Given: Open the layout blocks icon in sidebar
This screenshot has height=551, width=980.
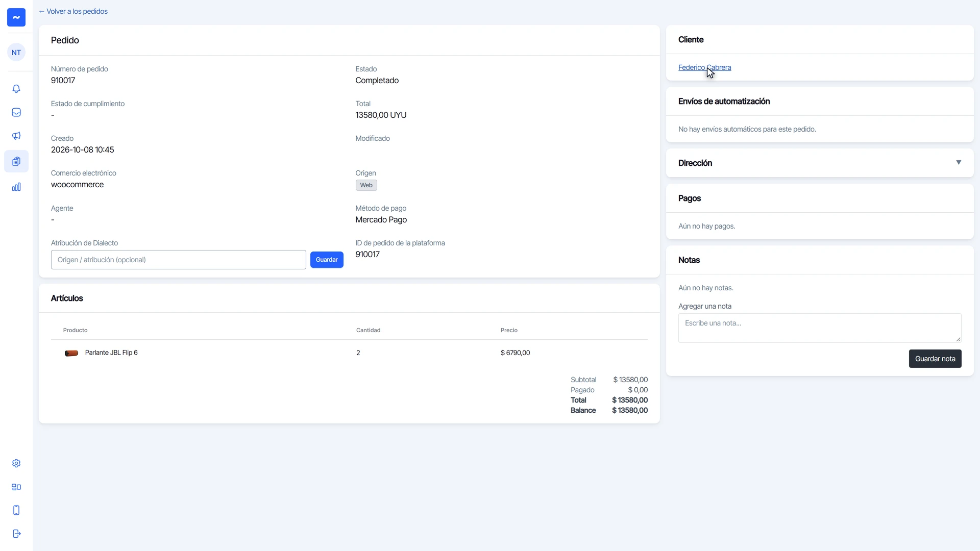Looking at the screenshot, I should (16, 487).
